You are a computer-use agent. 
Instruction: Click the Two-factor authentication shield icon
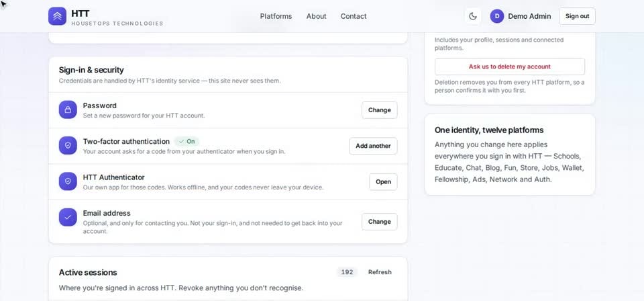click(68, 146)
